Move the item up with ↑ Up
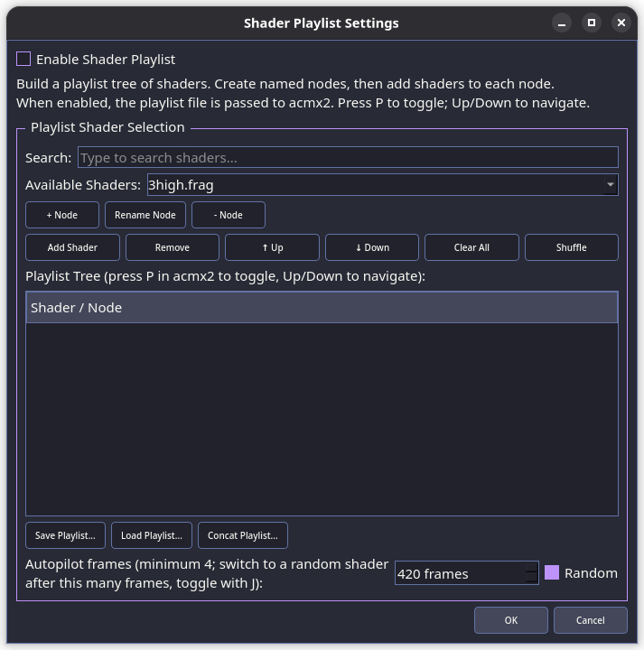 [273, 247]
